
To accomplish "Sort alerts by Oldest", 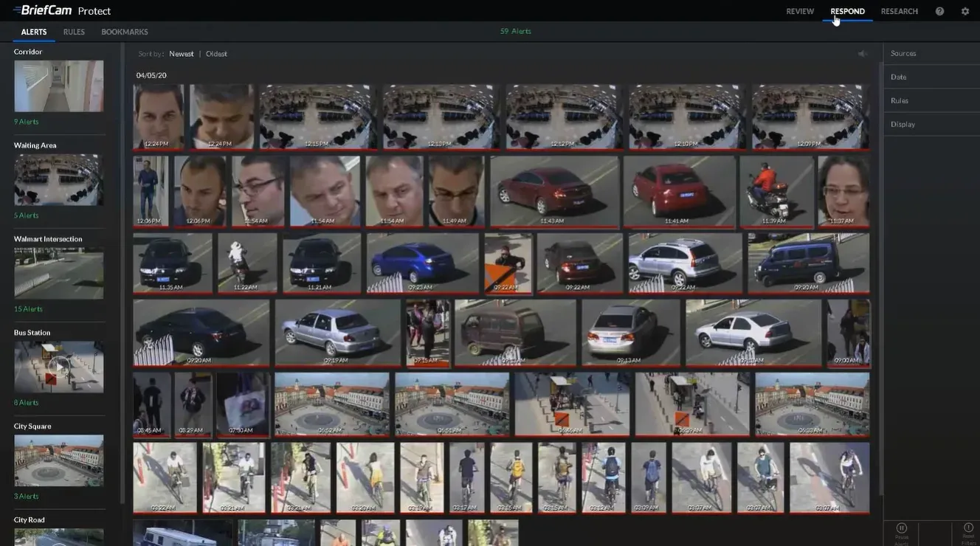I will click(x=216, y=54).
